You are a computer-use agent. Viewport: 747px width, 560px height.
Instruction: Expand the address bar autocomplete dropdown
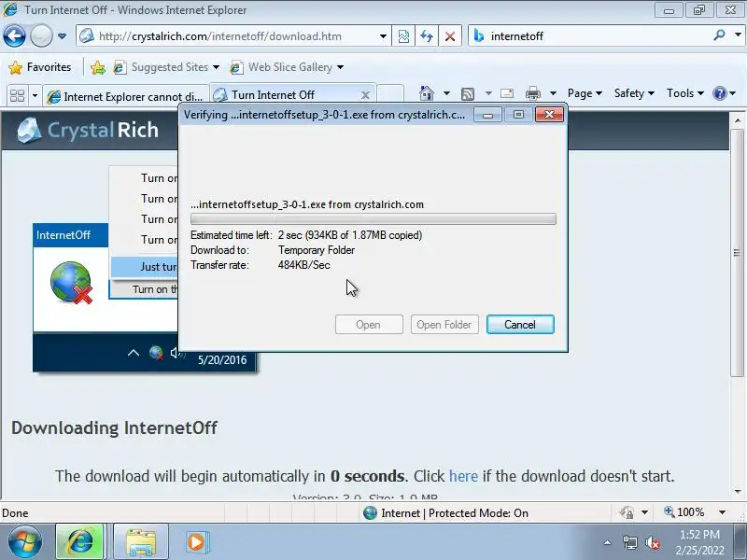[x=383, y=36]
